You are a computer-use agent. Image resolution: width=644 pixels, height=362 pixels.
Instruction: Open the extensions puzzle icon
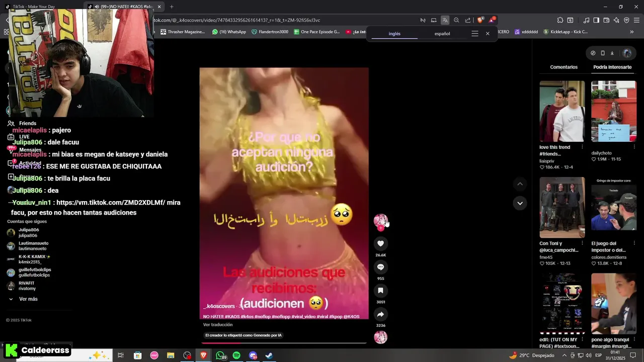pos(560,20)
